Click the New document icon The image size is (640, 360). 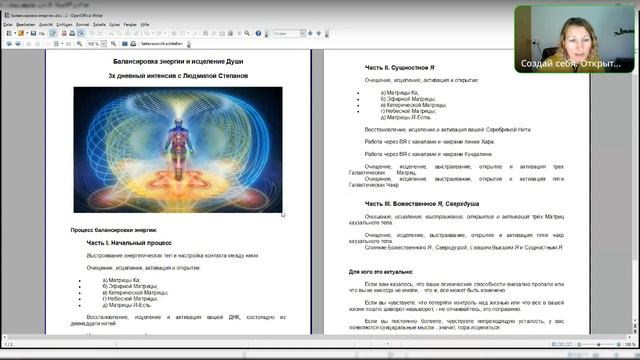pyautogui.click(x=9, y=33)
